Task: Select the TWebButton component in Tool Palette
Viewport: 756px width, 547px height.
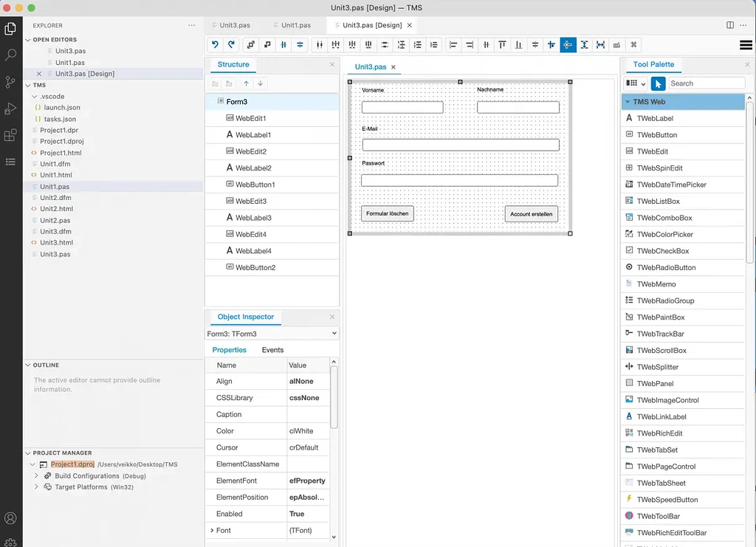Action: (683, 135)
